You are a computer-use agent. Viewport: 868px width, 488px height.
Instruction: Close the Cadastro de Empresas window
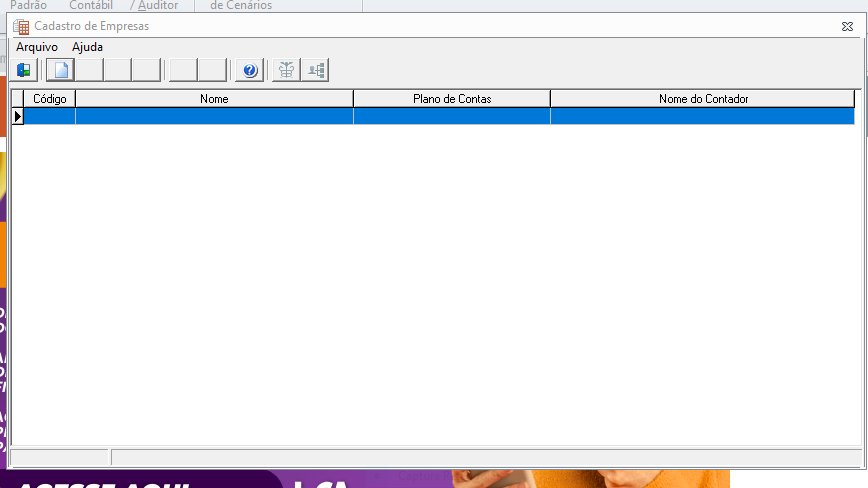point(846,26)
